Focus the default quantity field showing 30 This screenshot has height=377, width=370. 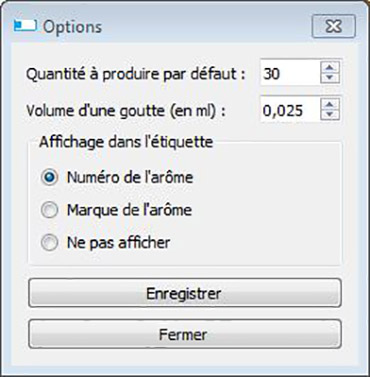point(290,73)
